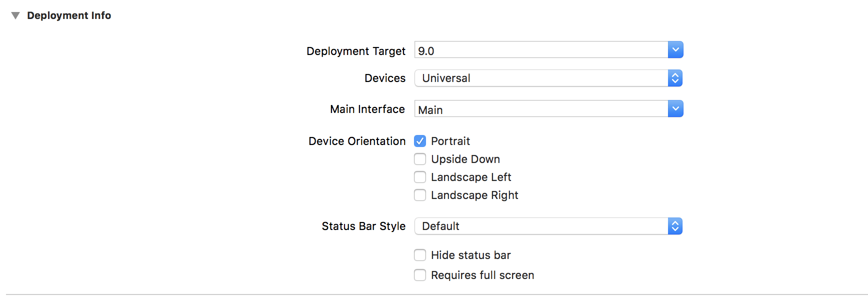This screenshot has width=868, height=296.
Task: Click the Deployment Info section header text
Action: click(x=69, y=15)
